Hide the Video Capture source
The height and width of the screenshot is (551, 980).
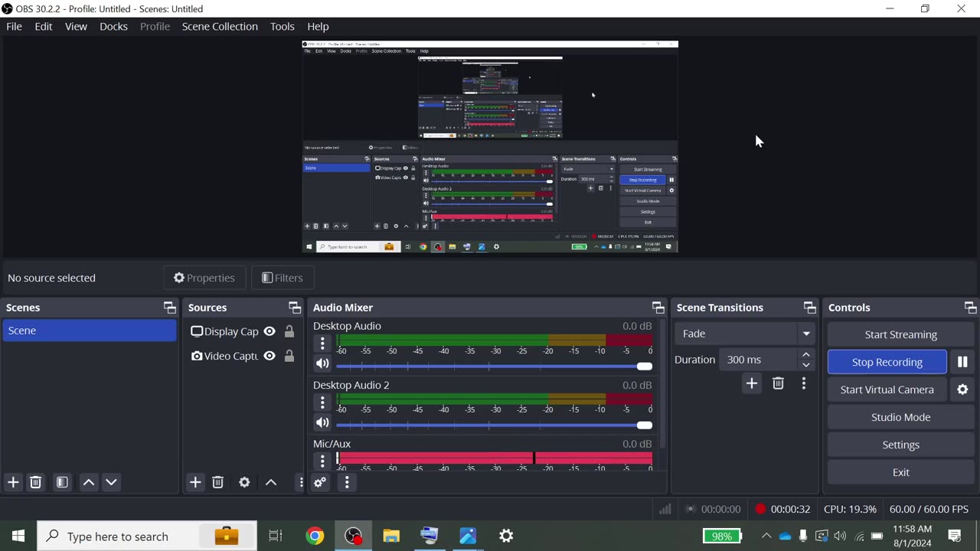269,356
